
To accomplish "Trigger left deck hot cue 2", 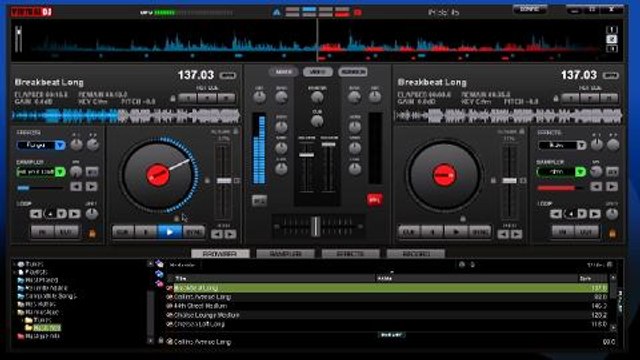I will [207, 98].
